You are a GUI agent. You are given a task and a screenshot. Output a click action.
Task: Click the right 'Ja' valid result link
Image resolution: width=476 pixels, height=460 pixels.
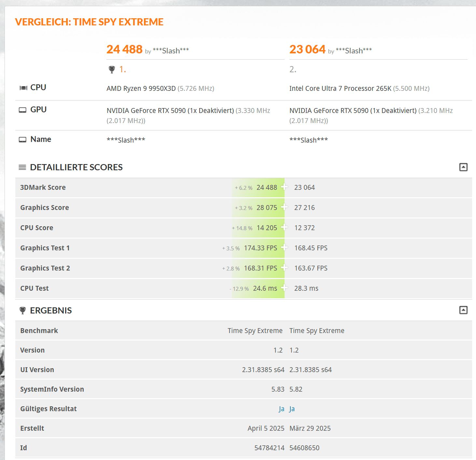click(x=292, y=409)
